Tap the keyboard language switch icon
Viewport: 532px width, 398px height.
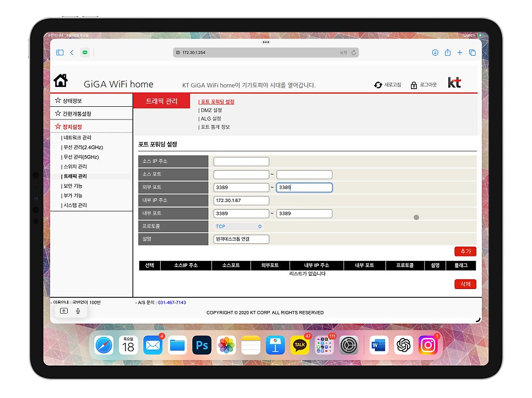pyautogui.click(x=64, y=311)
